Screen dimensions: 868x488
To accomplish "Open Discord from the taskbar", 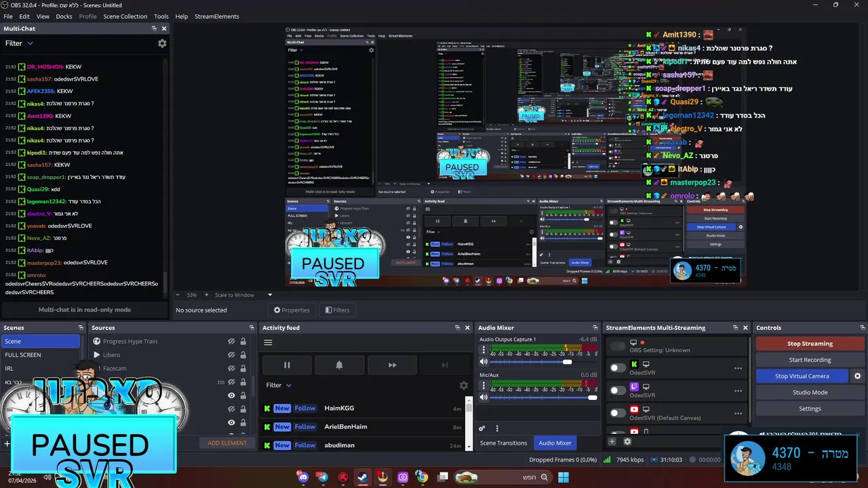I will 303,477.
